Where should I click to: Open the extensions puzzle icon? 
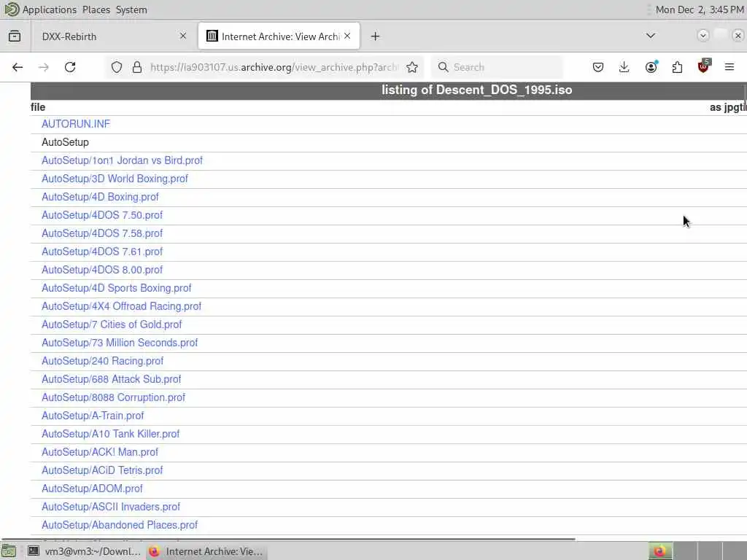tap(677, 67)
